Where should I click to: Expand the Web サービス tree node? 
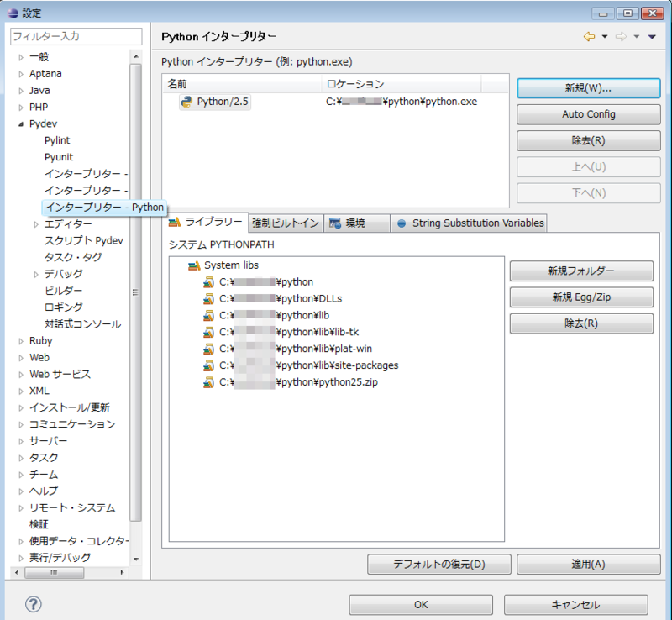pyautogui.click(x=20, y=375)
